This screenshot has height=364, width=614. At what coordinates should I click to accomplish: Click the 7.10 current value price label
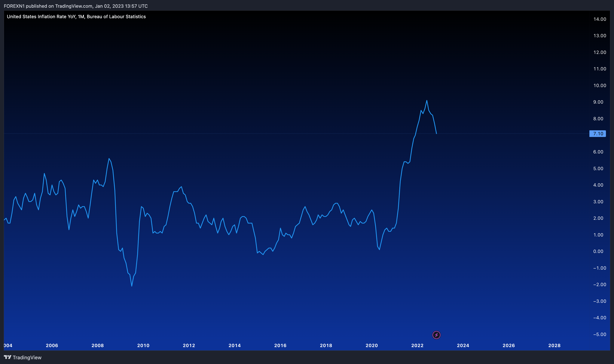(598, 134)
